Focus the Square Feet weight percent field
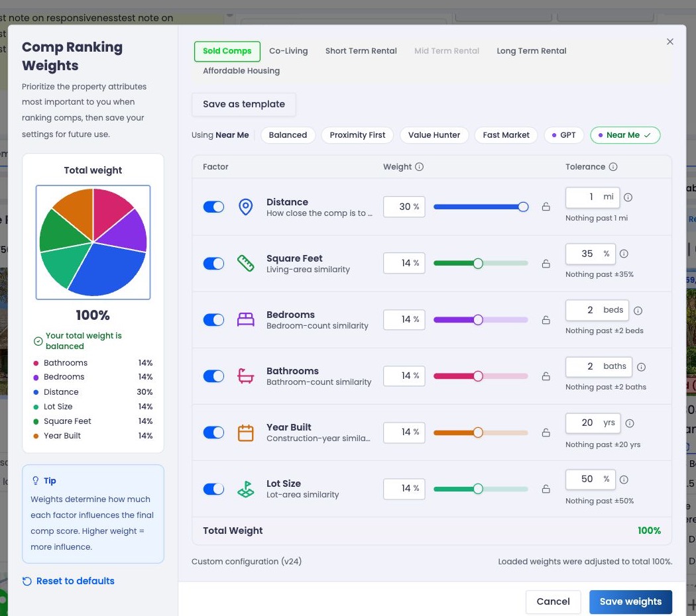This screenshot has height=616, width=696. click(x=404, y=263)
